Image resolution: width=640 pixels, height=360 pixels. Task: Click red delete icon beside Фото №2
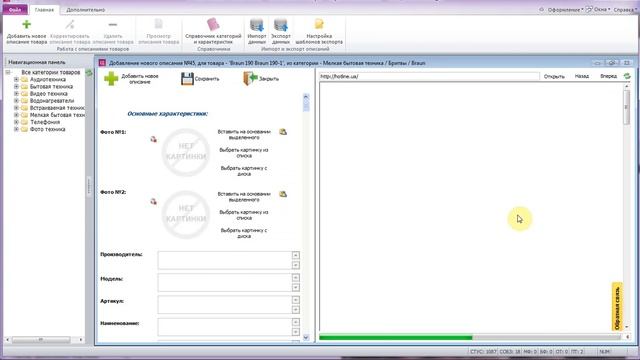[x=153, y=201]
